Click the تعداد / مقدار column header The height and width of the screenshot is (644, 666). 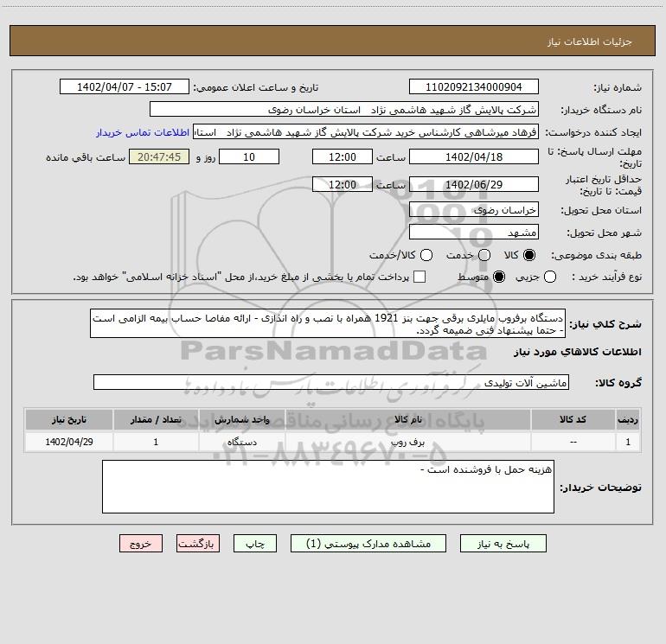156,419
